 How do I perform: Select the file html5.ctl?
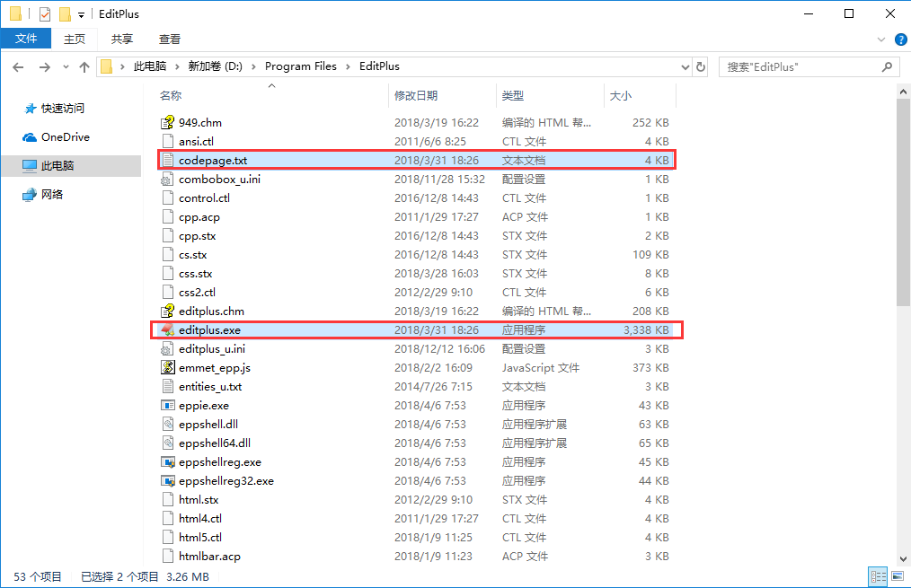pyautogui.click(x=416, y=538)
